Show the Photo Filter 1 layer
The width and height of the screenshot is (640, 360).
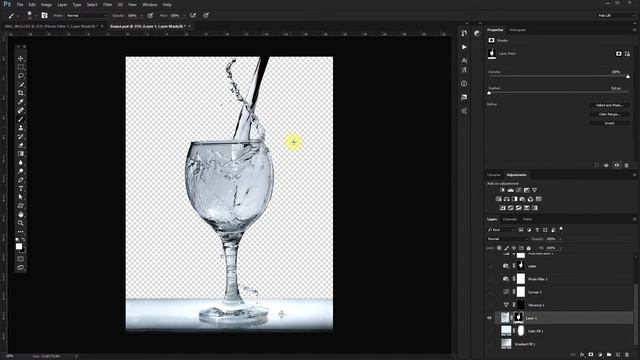tap(489, 279)
